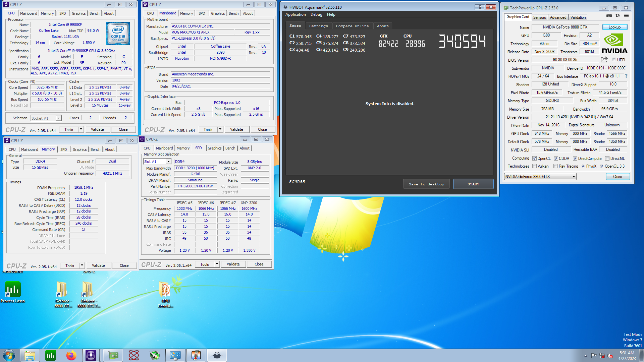
Task: Open Process Lasso desktop shortcut
Action: tap(13, 292)
